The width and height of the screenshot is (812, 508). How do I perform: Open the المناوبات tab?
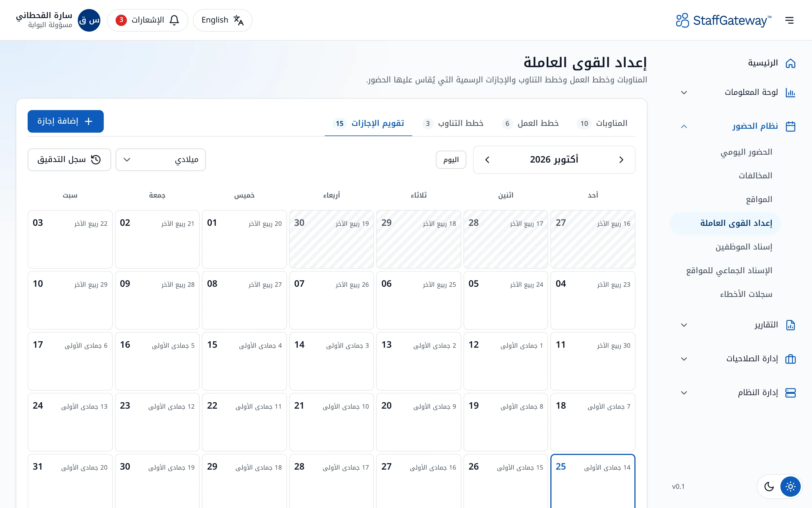pyautogui.click(x=602, y=123)
